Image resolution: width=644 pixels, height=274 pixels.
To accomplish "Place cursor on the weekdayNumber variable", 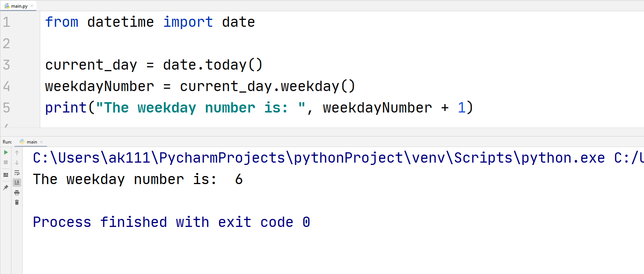I will tap(99, 86).
